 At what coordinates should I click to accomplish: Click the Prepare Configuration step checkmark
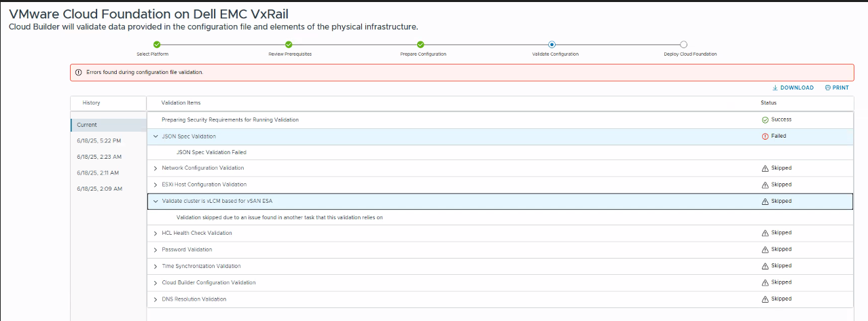(x=420, y=45)
